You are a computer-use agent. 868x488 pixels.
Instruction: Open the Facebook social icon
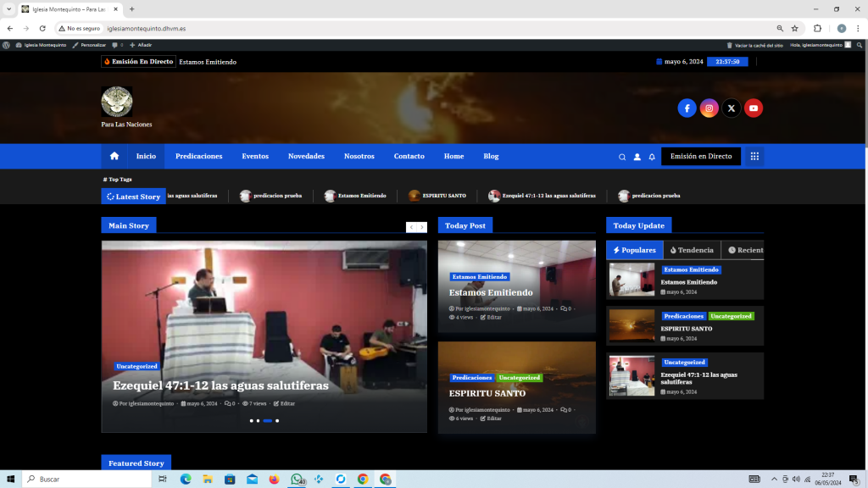click(x=687, y=108)
